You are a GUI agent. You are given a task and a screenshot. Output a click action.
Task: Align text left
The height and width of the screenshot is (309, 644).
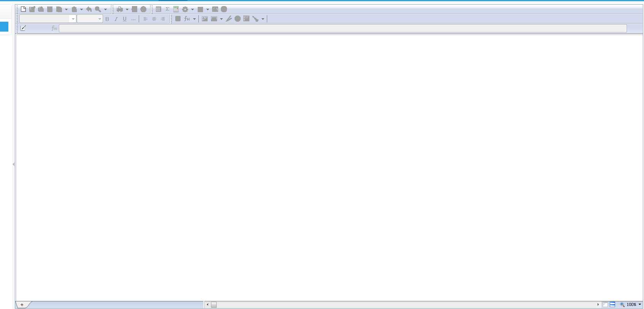(145, 19)
